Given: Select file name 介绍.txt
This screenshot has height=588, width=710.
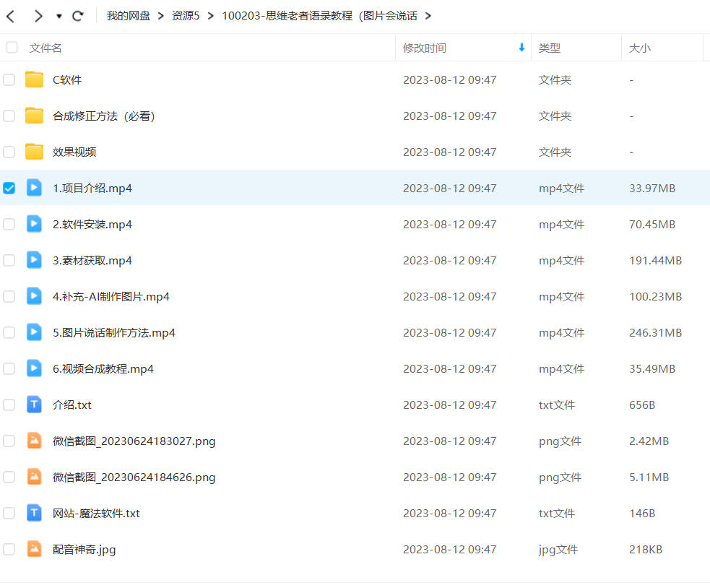Looking at the screenshot, I should pos(72,405).
